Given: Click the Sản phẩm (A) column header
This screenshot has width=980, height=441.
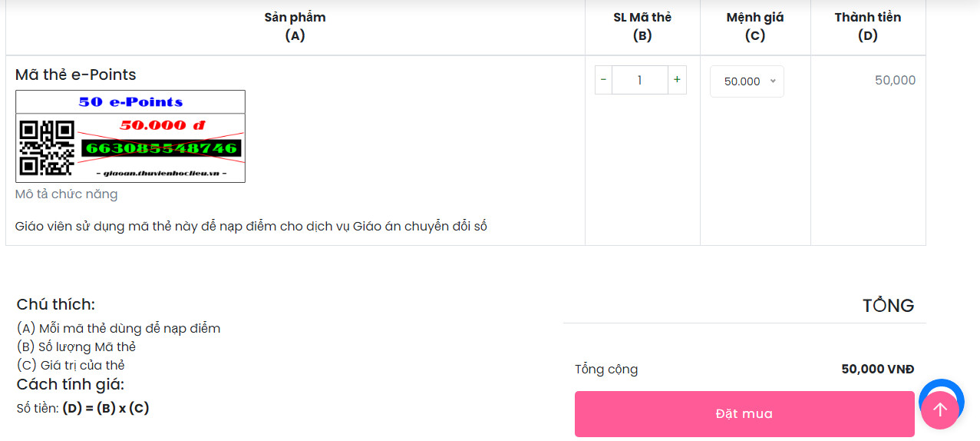Looking at the screenshot, I should (295, 26).
